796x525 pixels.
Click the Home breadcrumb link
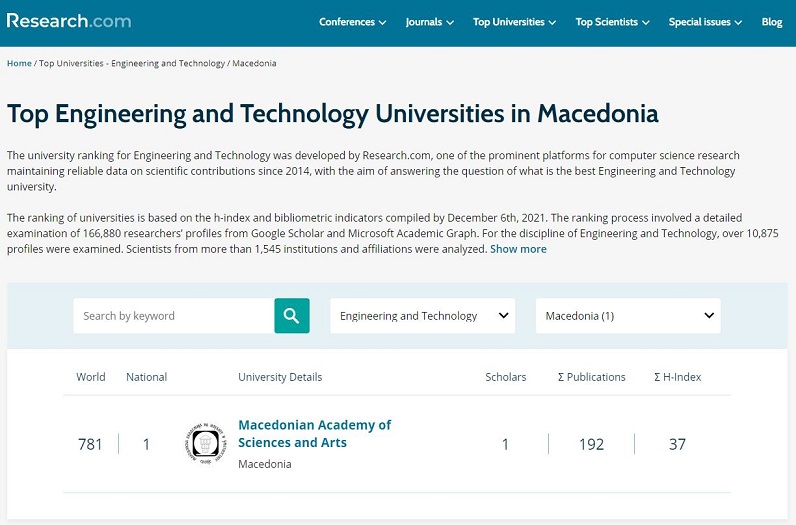click(x=19, y=63)
